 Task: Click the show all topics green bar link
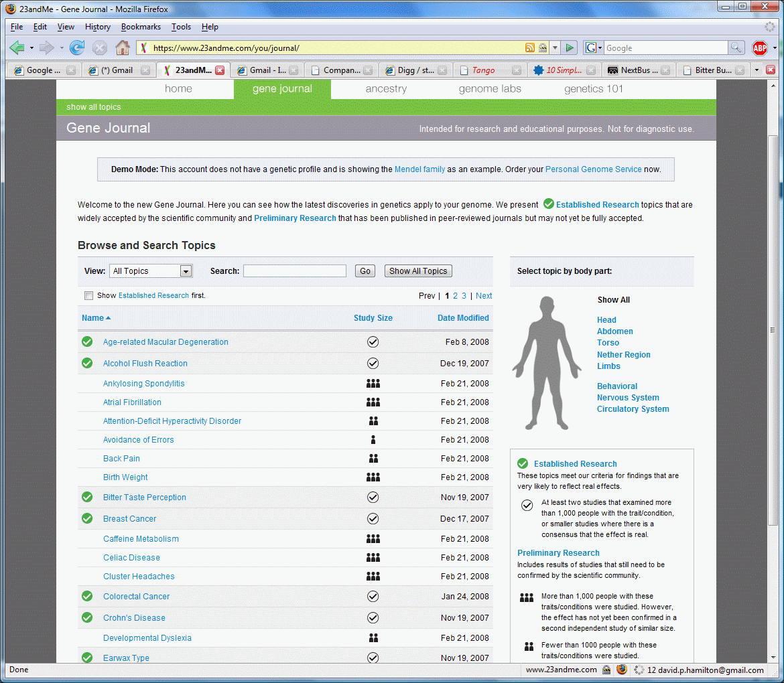coord(94,107)
